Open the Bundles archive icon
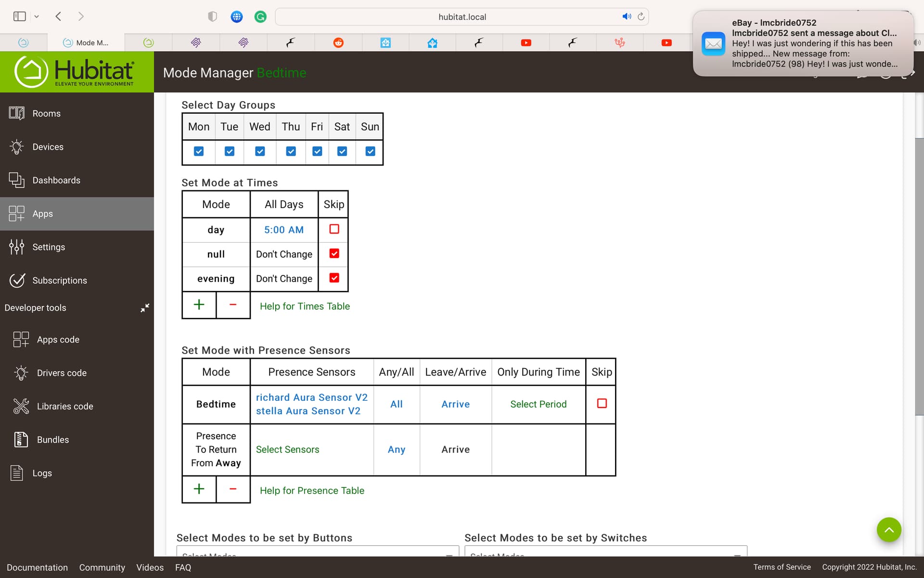 21,440
